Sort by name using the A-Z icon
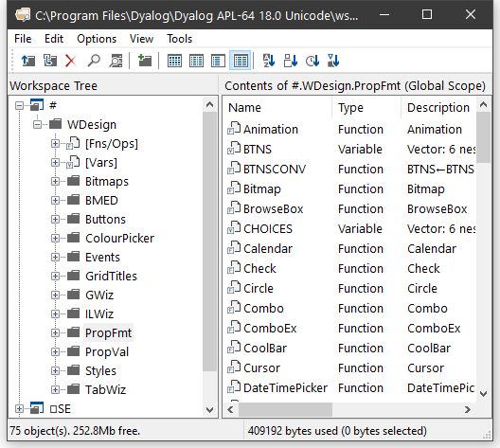 269,61
